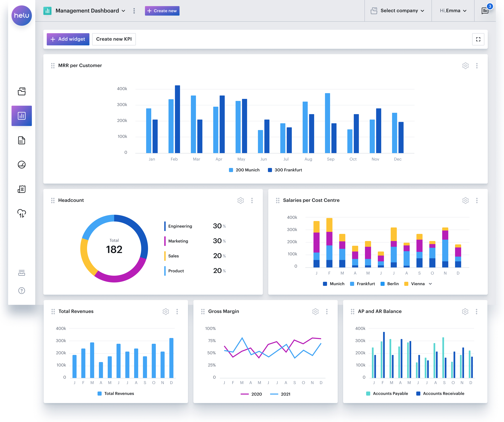
Task: Open the Vienna legend chevron in Salaries widget
Action: [430, 283]
